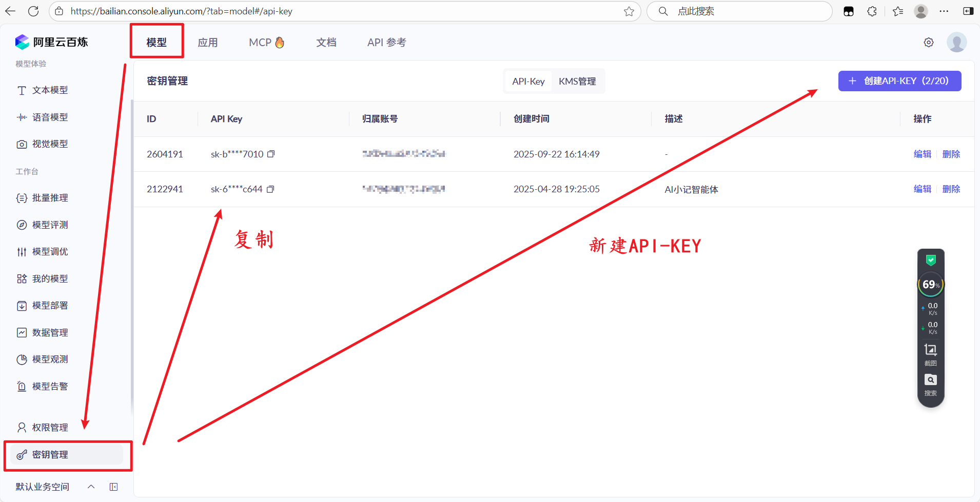Open the settings gear icon
This screenshot has height=502, width=980.
(x=929, y=43)
